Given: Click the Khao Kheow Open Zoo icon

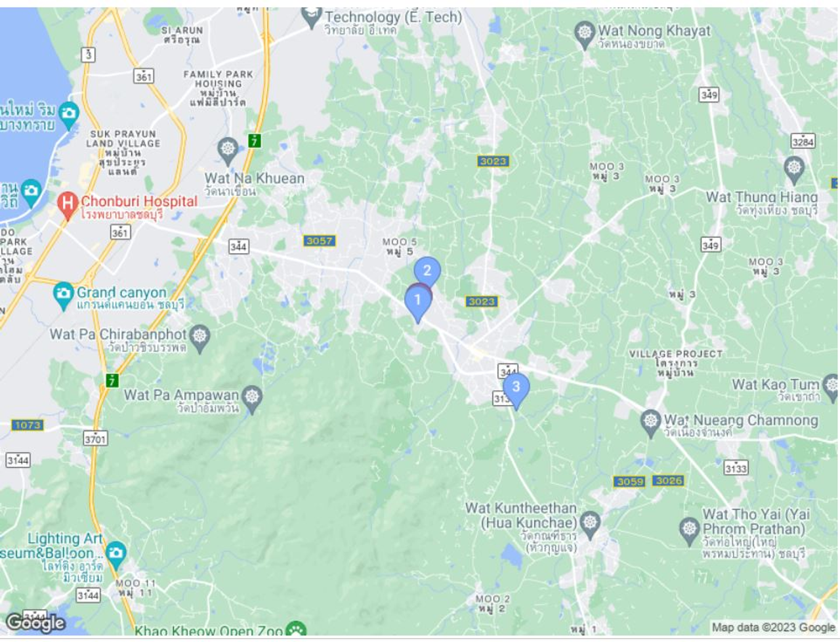Looking at the screenshot, I should tap(297, 631).
